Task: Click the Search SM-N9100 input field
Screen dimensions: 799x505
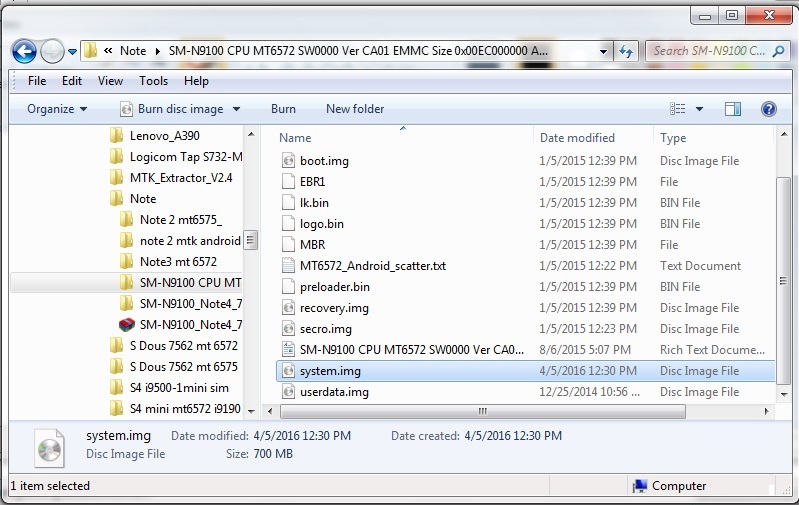Action: click(x=709, y=51)
